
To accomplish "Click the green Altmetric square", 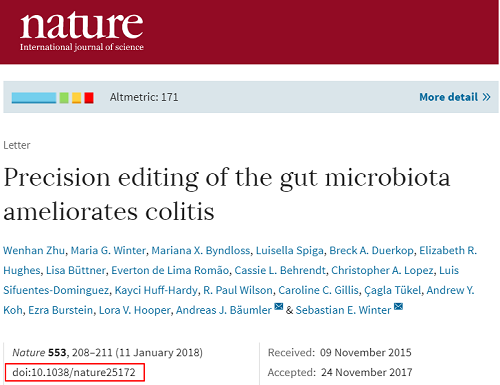I will 64,98.
